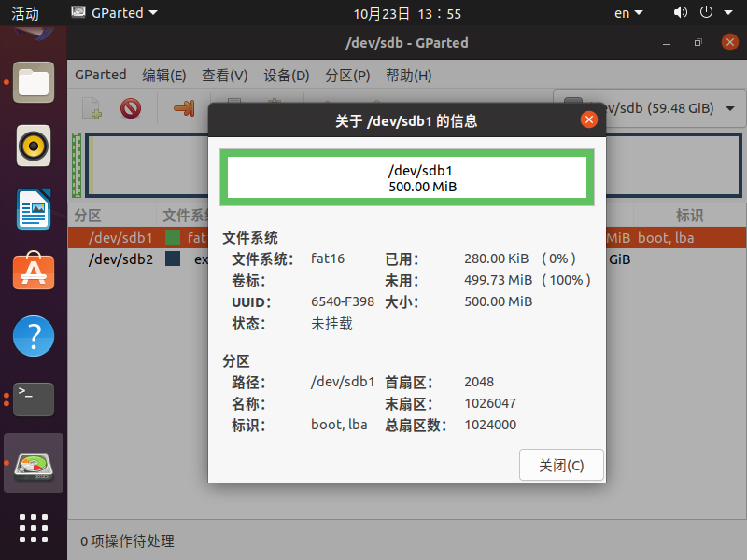Click the Help question mark dock icon
Screen dimensions: 747x560
[x=34, y=336]
